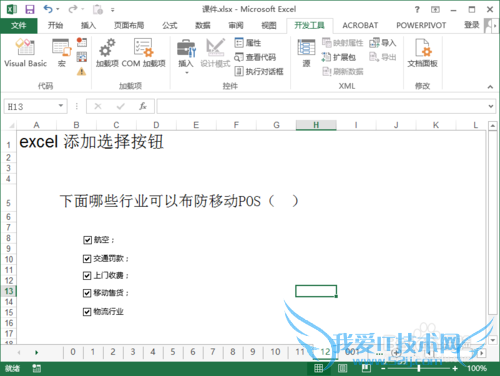This screenshot has width=500, height=376.
Task: Click the macro recording icon in status bar
Action: [36, 368]
